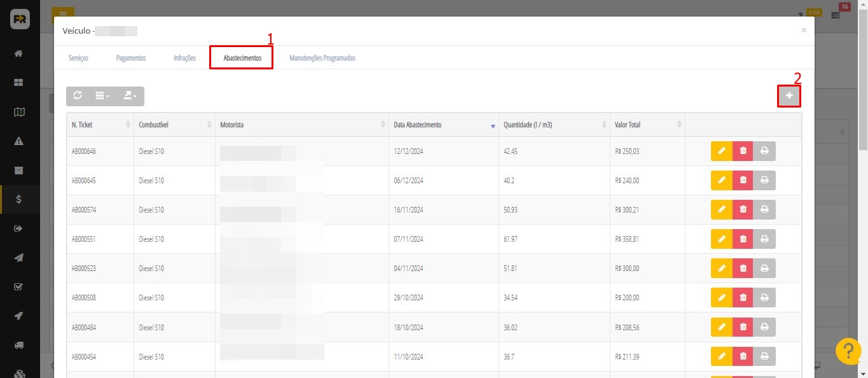Click the paper plane sidebar icon
The image size is (868, 378).
click(19, 258)
